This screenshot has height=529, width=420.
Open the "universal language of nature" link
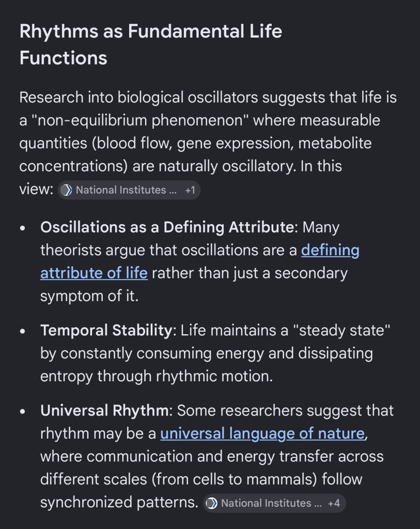click(262, 433)
